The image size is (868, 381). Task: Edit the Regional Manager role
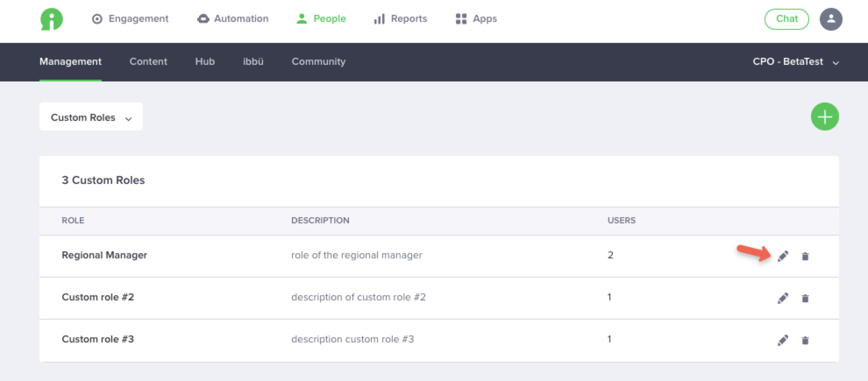(x=783, y=256)
